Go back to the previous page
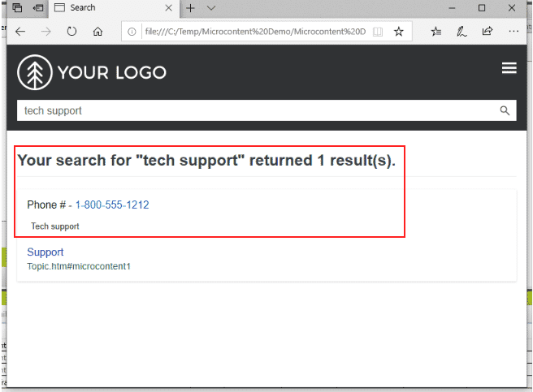 [x=20, y=32]
